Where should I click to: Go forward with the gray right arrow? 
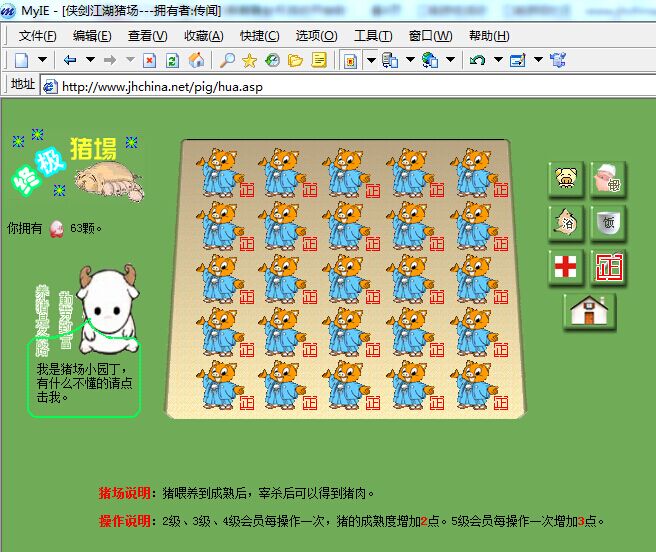[x=110, y=60]
